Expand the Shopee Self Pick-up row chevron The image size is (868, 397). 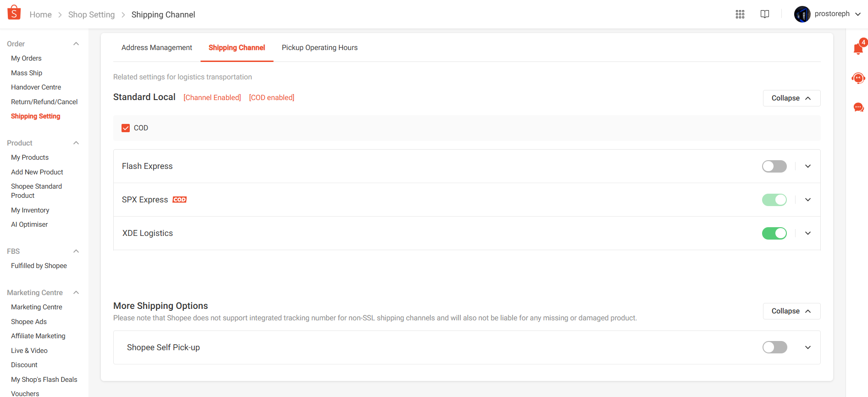(808, 347)
